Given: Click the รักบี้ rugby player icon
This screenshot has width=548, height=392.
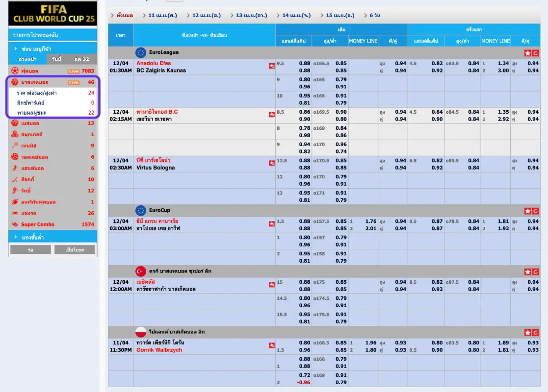Looking at the screenshot, I should (15, 191).
